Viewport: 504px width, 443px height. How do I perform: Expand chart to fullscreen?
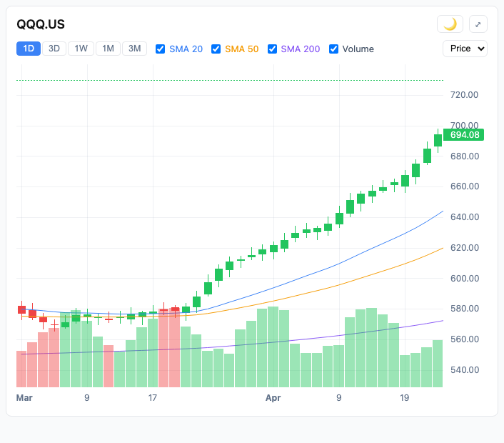pyautogui.click(x=478, y=24)
